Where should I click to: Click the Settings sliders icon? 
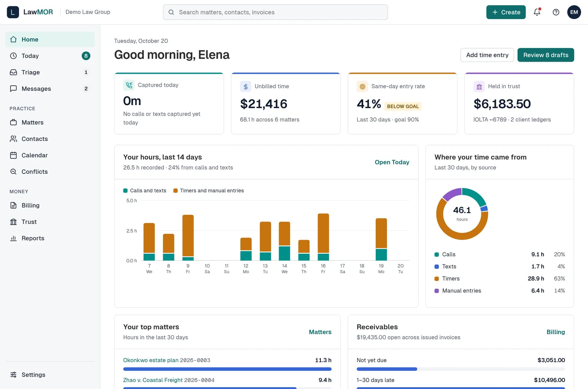point(13,375)
